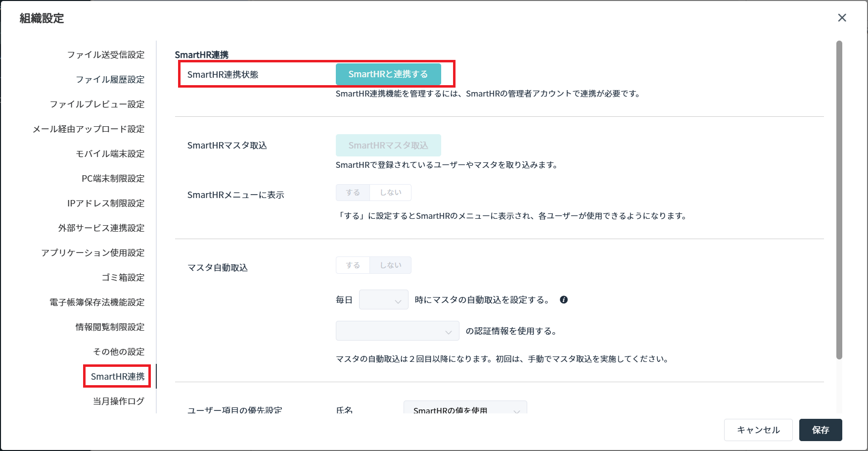The height and width of the screenshot is (451, 868).
Task: Click the キャンセル button
Action: pos(758,430)
